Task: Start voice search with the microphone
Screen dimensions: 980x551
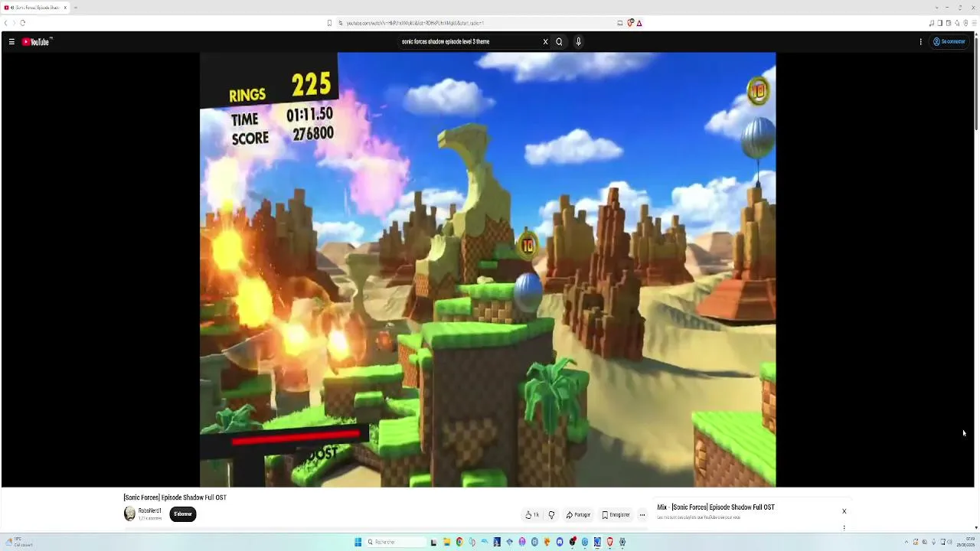Action: (x=578, y=42)
